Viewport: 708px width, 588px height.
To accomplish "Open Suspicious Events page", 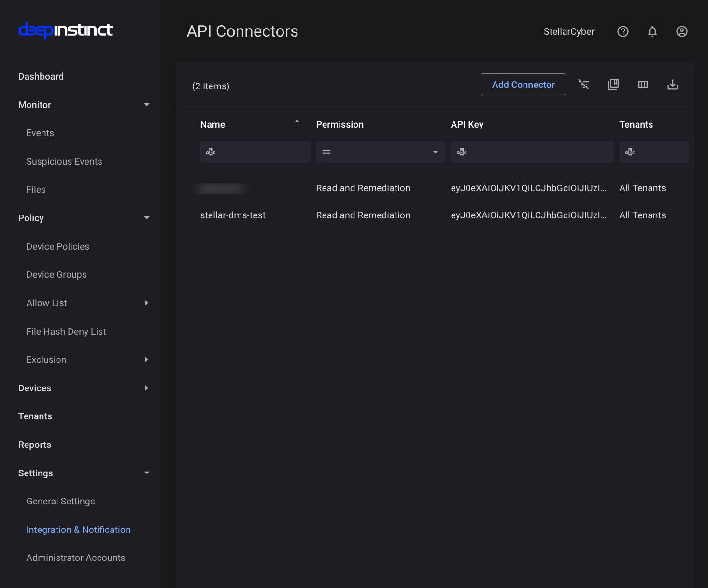I will (64, 161).
